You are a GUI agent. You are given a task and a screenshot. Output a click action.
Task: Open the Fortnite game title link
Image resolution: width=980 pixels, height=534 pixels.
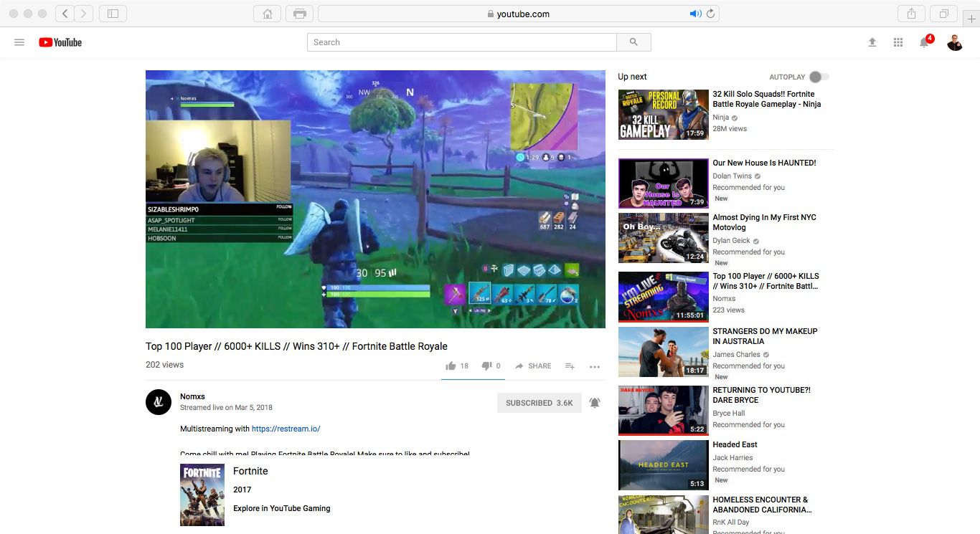250,471
